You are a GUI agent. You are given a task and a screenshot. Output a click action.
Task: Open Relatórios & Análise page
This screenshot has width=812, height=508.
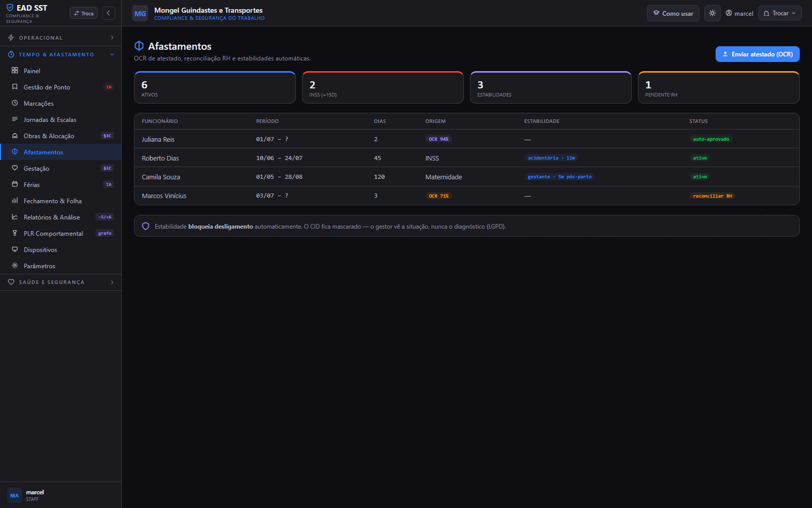pos(61,217)
